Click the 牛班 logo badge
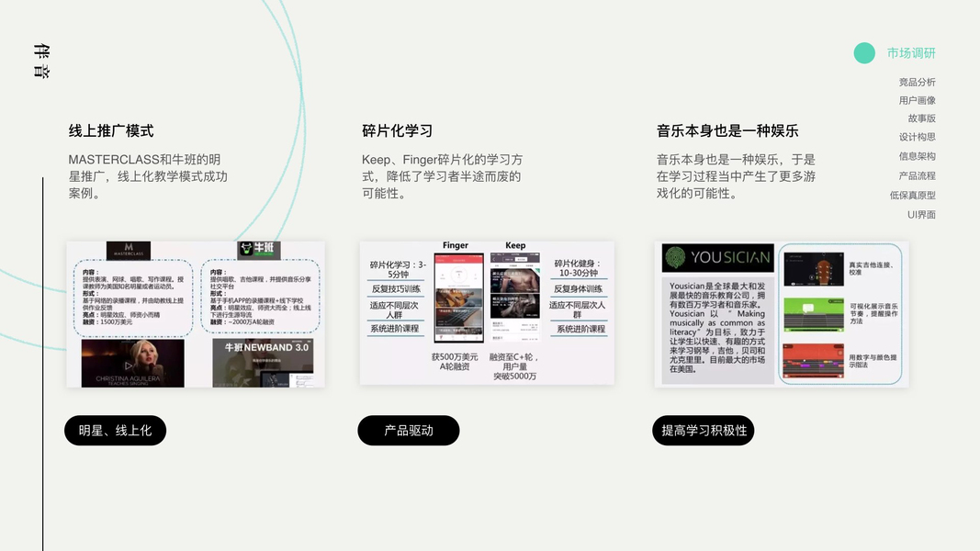This screenshot has width=980, height=551. (x=259, y=250)
